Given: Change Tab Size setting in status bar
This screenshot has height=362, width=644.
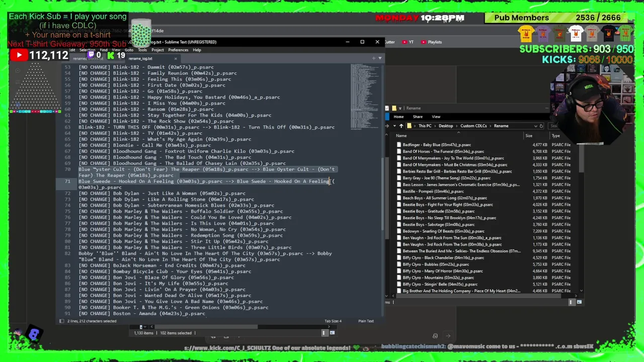Looking at the screenshot, I should pos(333,321).
